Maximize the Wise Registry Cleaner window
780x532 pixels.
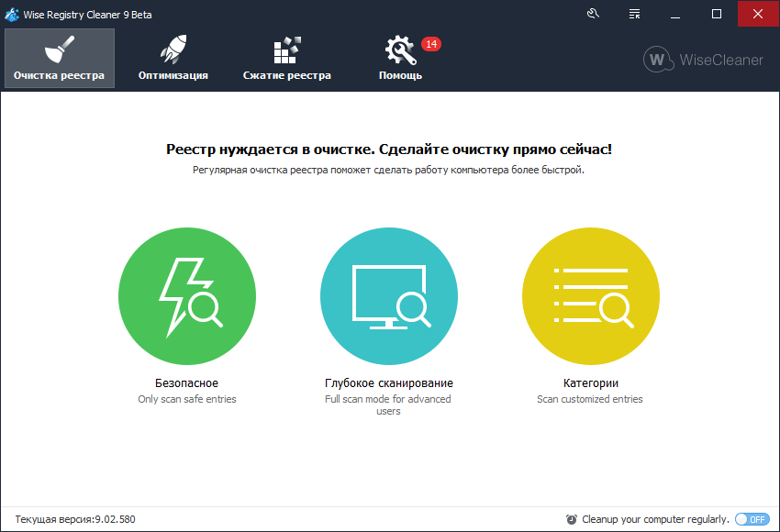[717, 14]
